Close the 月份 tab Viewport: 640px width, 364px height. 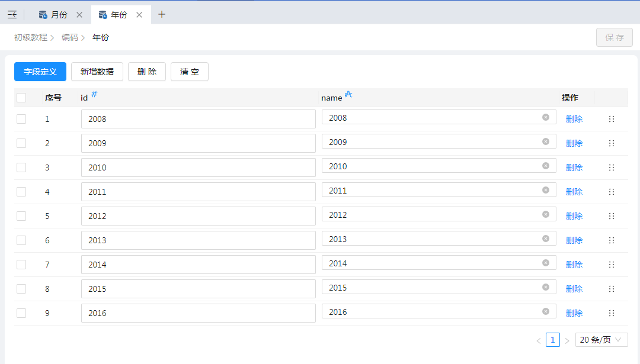coord(79,15)
